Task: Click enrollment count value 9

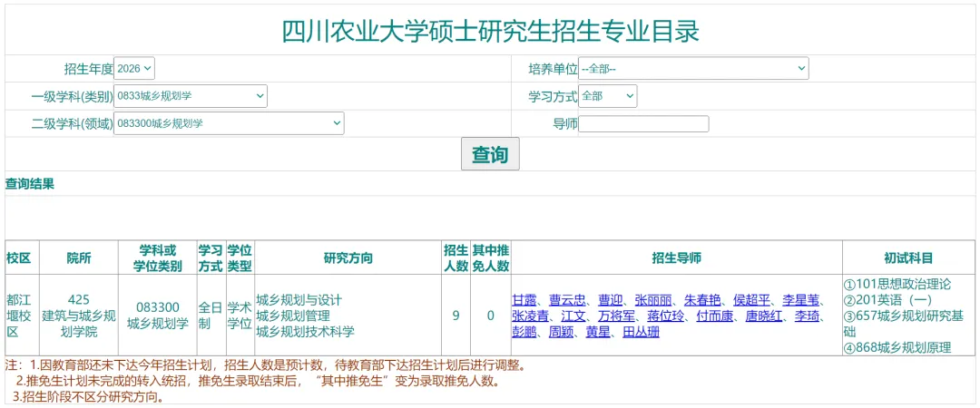Action: click(x=456, y=316)
